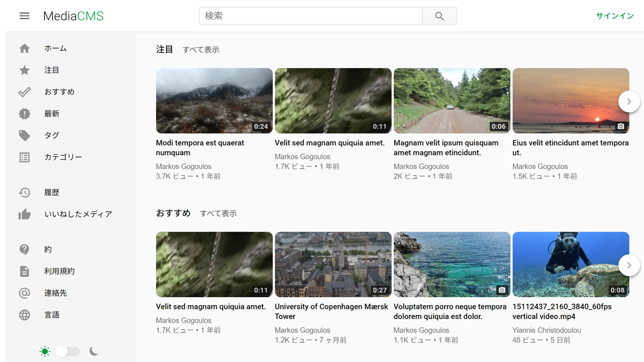644x362 pixels.
Task: Open Tags via tag icon
Action: pyautogui.click(x=25, y=136)
